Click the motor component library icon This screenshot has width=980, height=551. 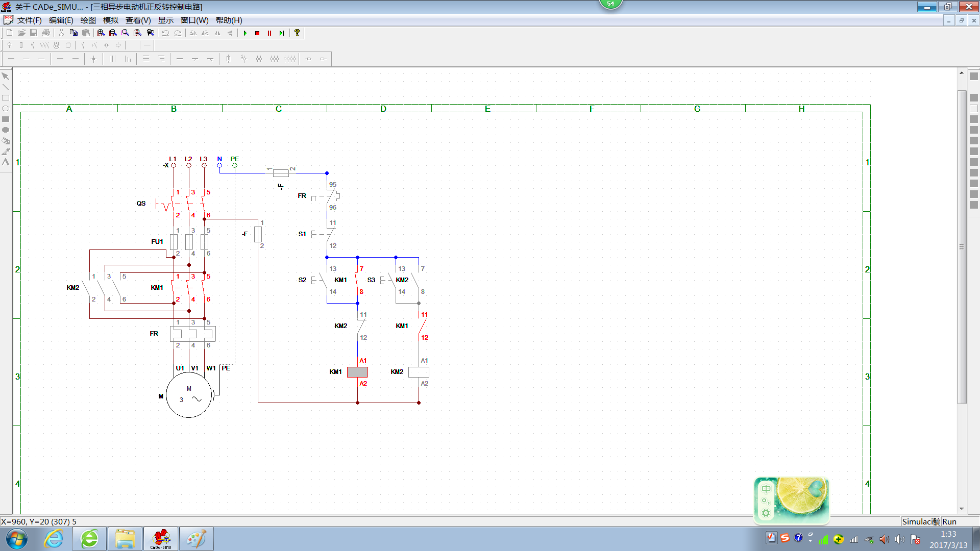pyautogui.click(x=57, y=45)
